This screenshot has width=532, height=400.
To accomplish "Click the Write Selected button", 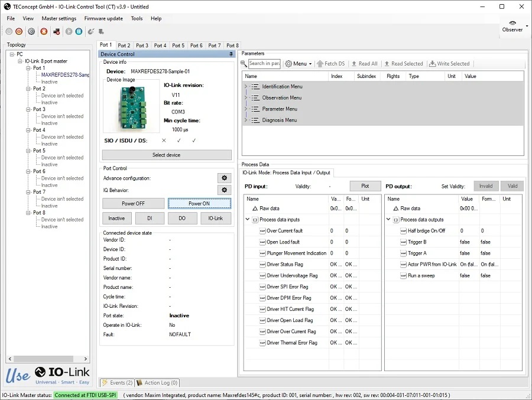I will (450, 63).
